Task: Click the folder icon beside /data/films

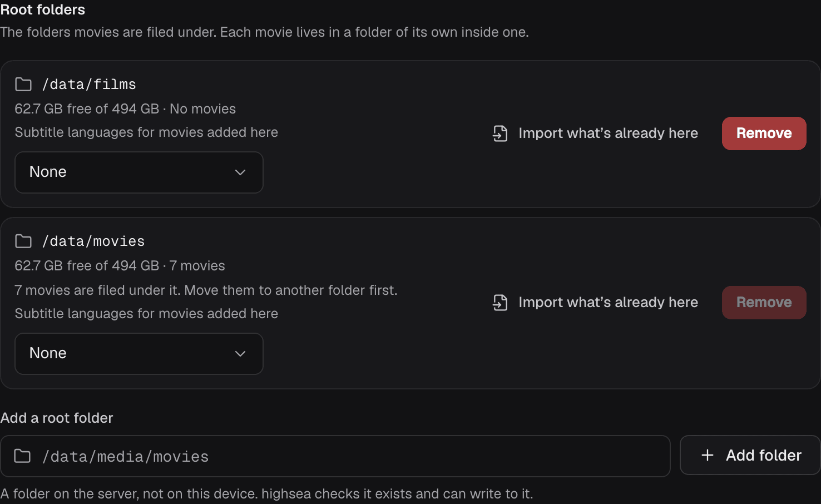Action: click(x=23, y=85)
